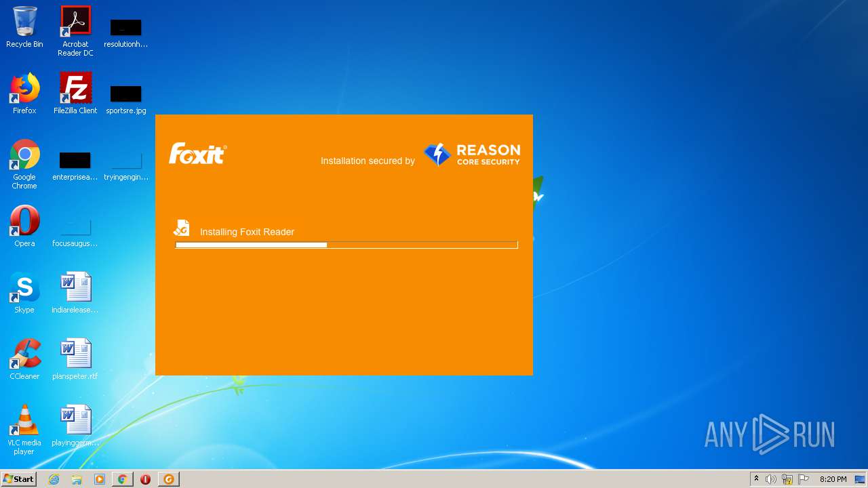Open Acrobat Reader DC shortcut
This screenshot has width=868, height=488.
(x=75, y=31)
